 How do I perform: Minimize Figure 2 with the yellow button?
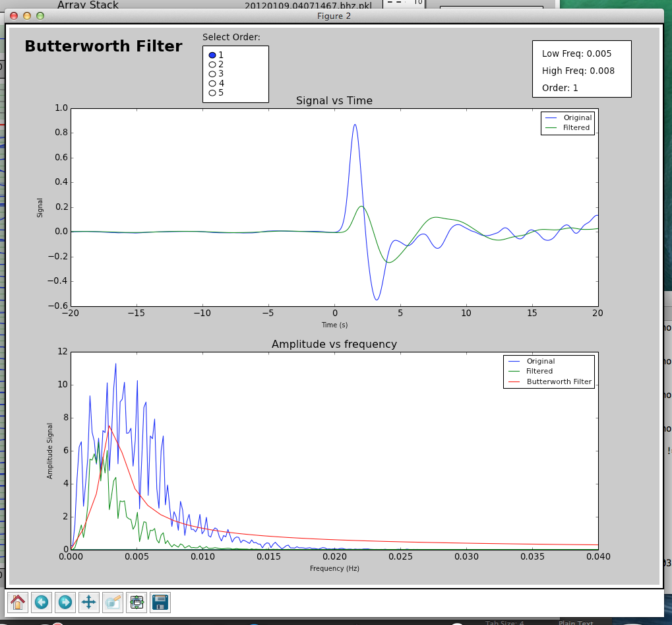tap(27, 16)
